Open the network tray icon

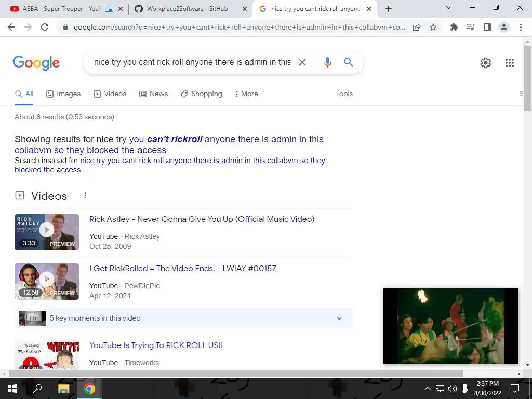click(x=440, y=389)
